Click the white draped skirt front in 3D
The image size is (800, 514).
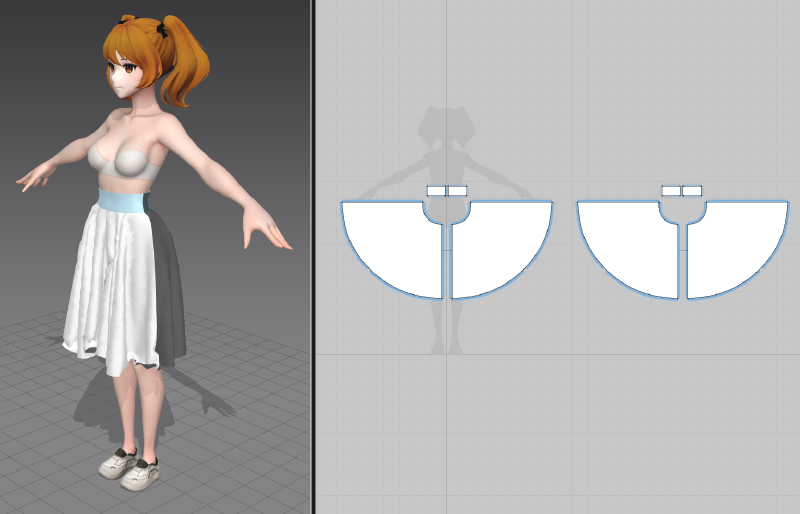108,280
